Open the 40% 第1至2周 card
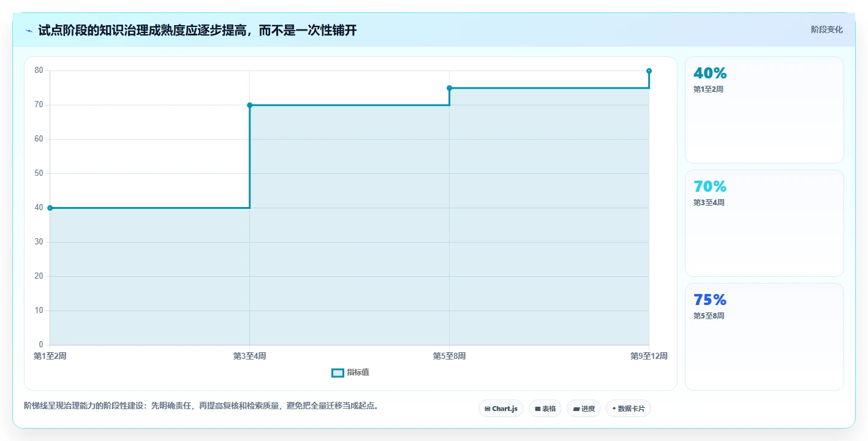The height and width of the screenshot is (441, 868). pyautogui.click(x=764, y=110)
